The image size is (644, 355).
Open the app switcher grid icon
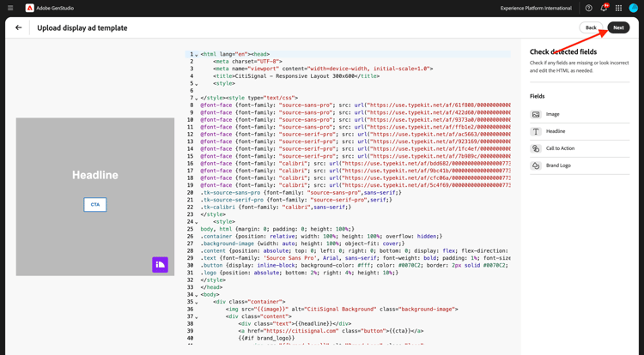click(618, 8)
